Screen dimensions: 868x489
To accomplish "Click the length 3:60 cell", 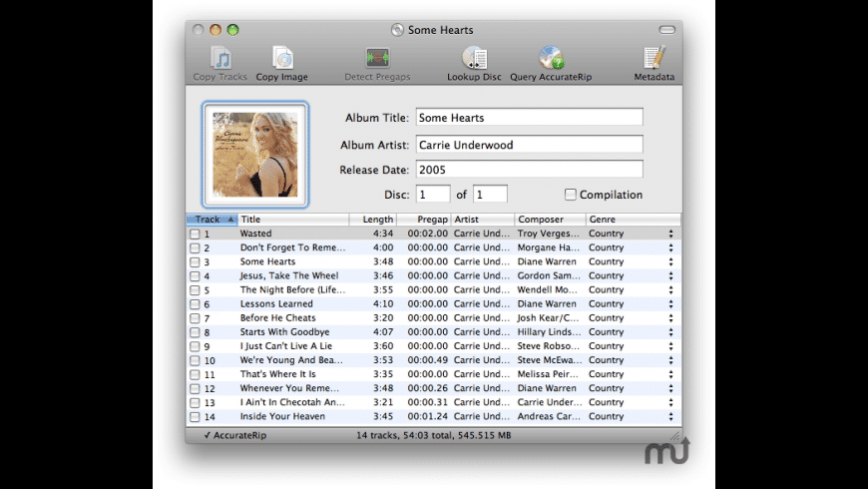I will click(383, 346).
